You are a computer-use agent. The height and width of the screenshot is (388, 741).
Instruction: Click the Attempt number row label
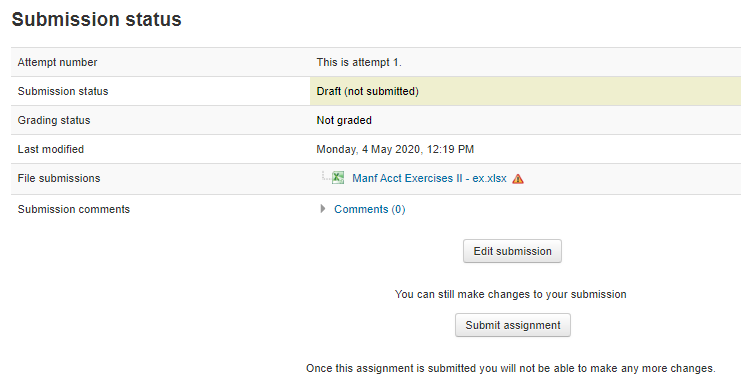(57, 62)
